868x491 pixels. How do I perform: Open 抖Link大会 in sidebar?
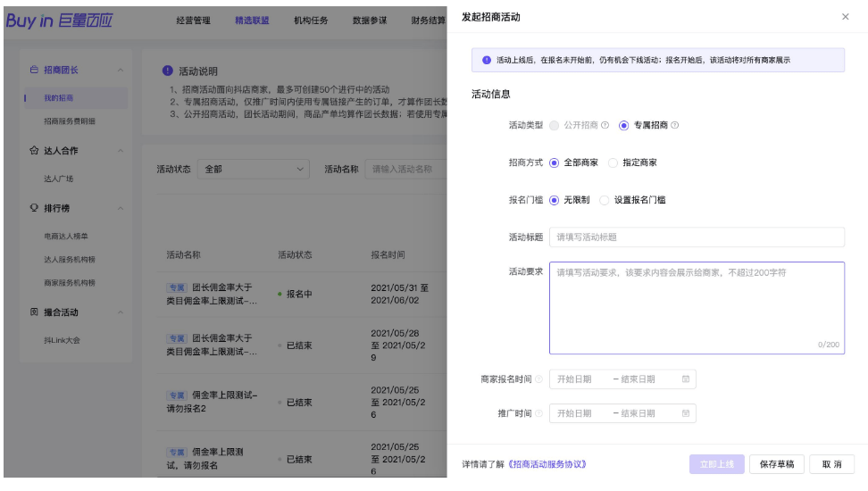[x=62, y=340]
